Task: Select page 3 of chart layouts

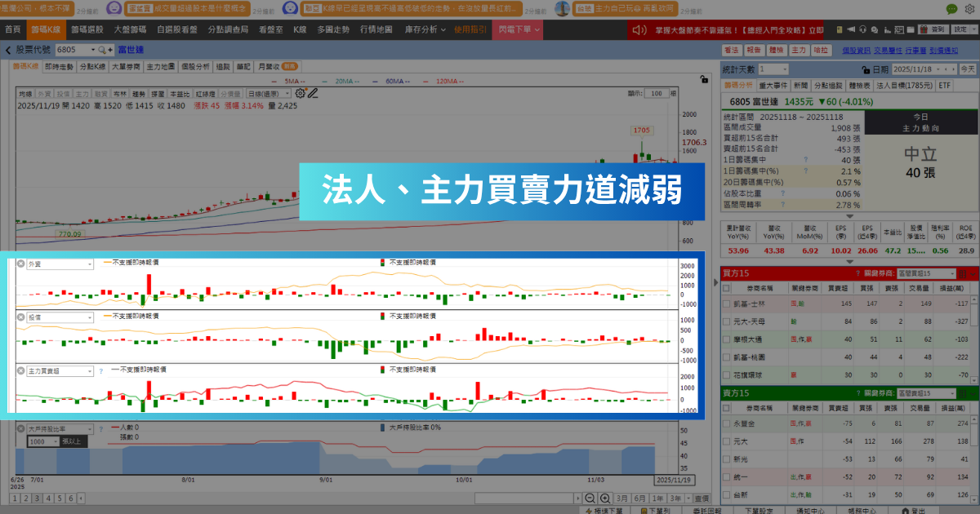Action: [x=38, y=498]
